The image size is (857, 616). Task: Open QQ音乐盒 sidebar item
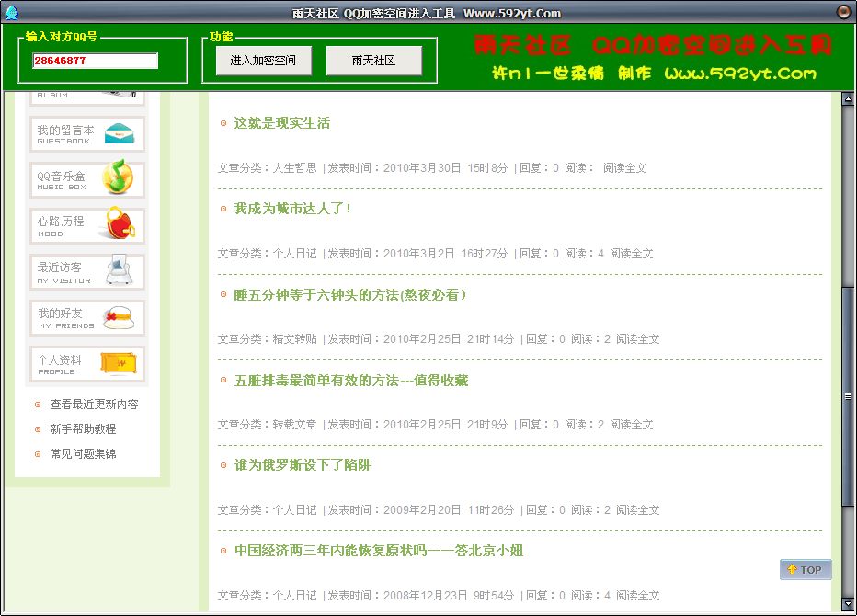[x=87, y=180]
